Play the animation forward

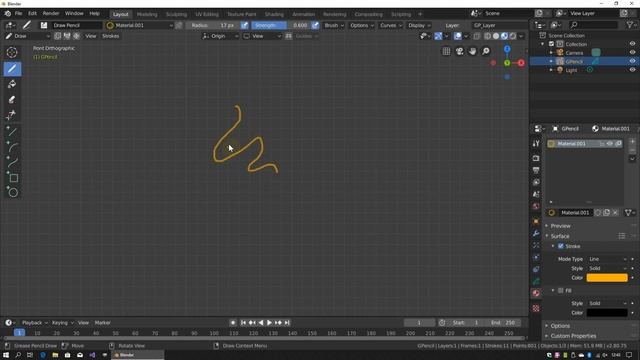click(269, 322)
